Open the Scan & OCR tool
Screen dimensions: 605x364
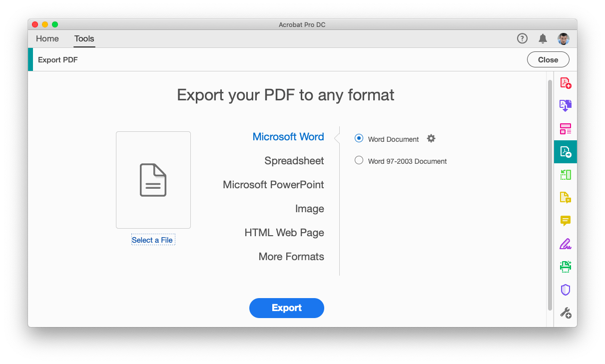(565, 197)
